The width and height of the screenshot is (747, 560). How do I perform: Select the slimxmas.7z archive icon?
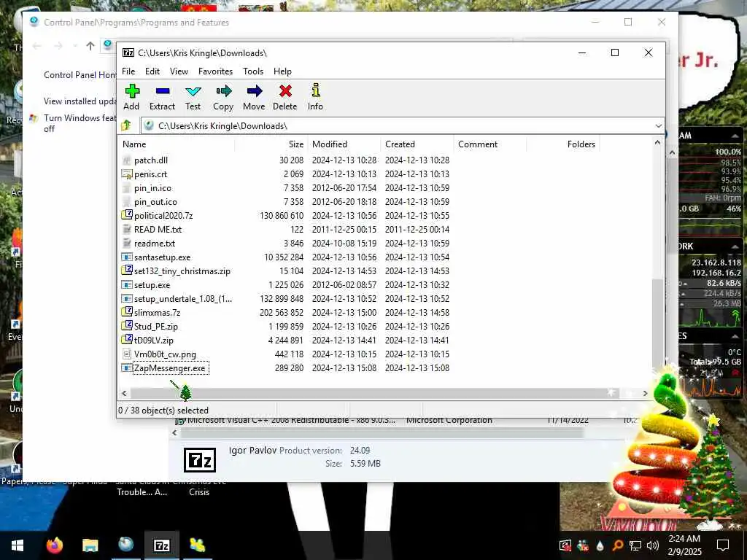coord(127,312)
